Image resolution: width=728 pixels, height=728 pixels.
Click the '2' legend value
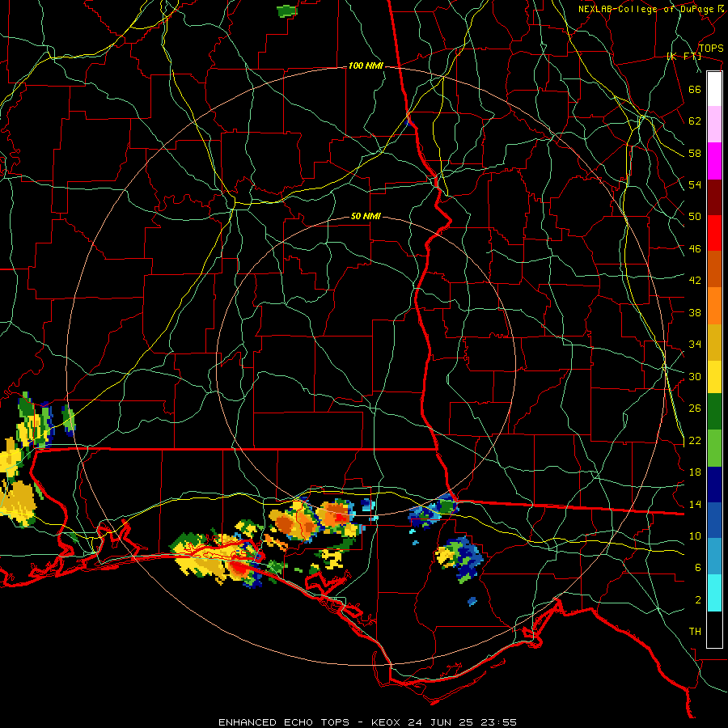[x=698, y=600]
